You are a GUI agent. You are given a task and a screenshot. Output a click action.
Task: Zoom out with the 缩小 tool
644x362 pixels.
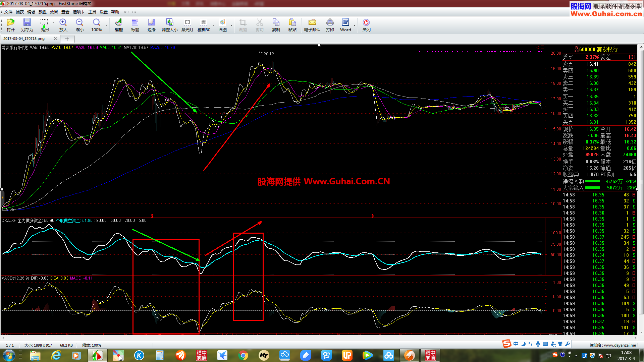(79, 25)
